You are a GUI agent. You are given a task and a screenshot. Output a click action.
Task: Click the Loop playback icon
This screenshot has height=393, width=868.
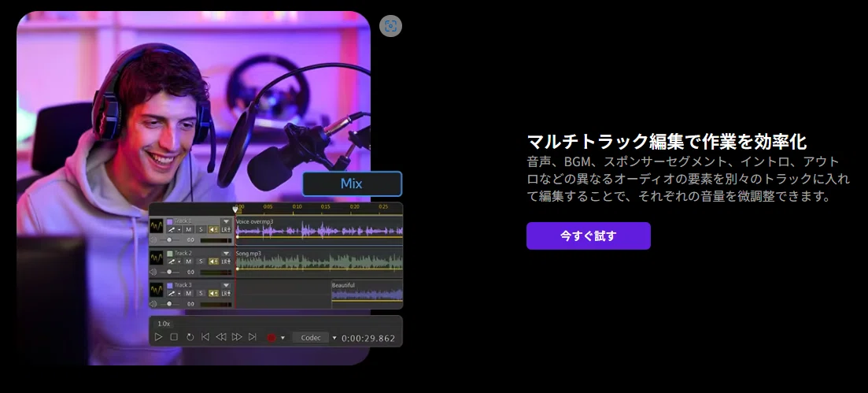coord(190,337)
